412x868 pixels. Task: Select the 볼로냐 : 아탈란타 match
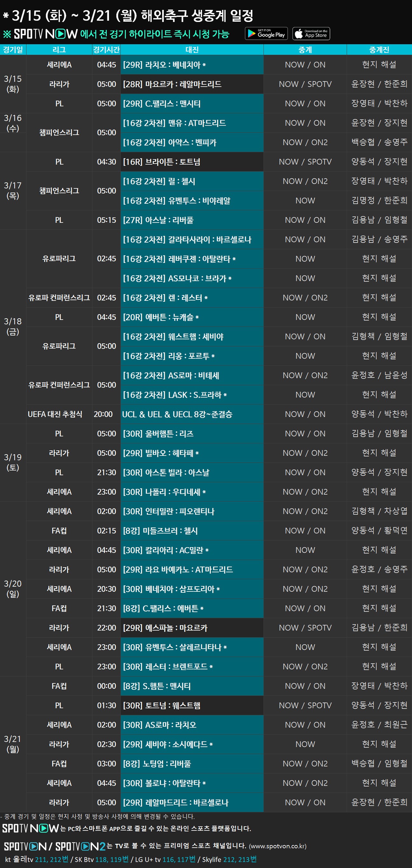point(192,784)
